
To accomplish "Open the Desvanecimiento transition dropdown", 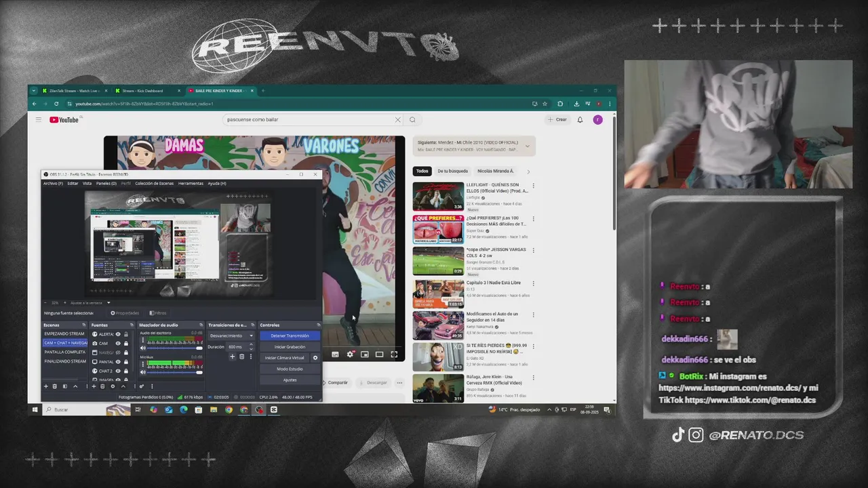I will pyautogui.click(x=231, y=335).
